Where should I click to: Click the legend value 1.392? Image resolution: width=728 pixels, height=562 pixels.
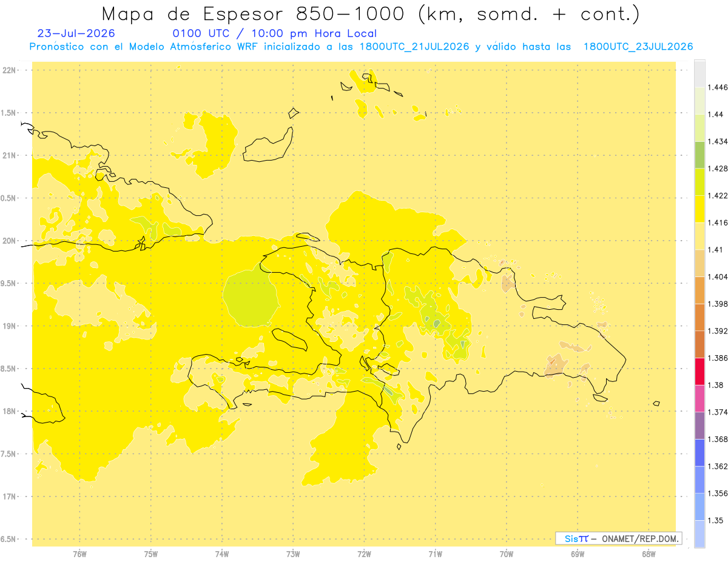[x=719, y=331]
